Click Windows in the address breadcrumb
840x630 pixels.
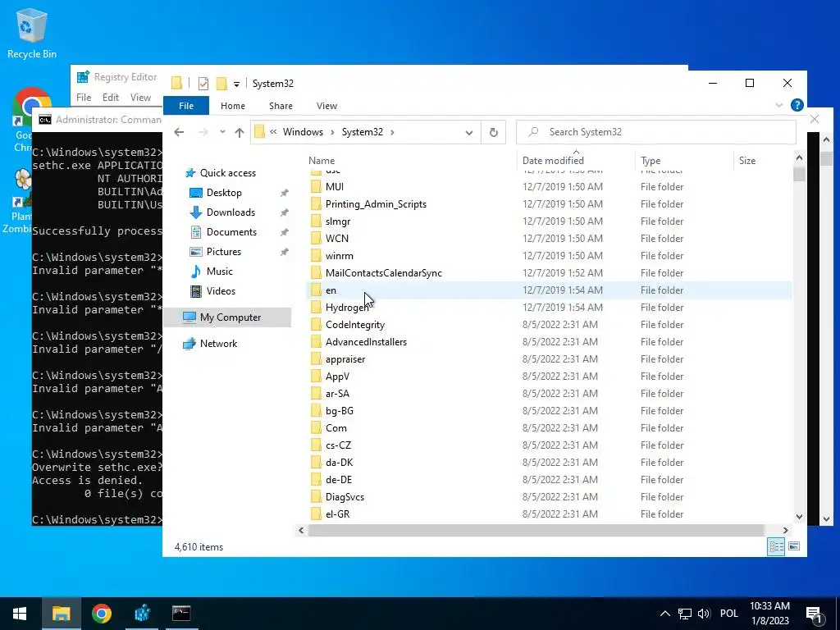pos(303,132)
